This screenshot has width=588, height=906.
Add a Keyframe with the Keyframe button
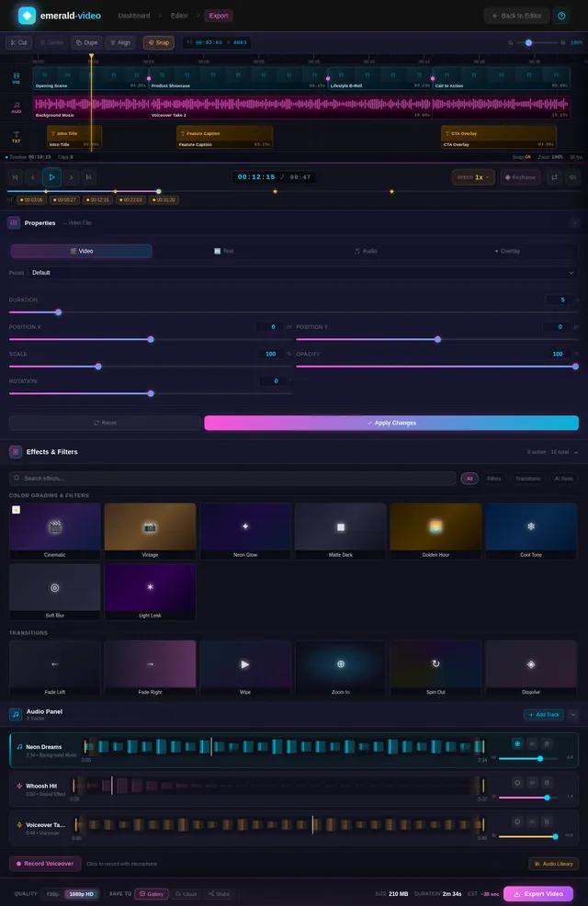coord(520,177)
